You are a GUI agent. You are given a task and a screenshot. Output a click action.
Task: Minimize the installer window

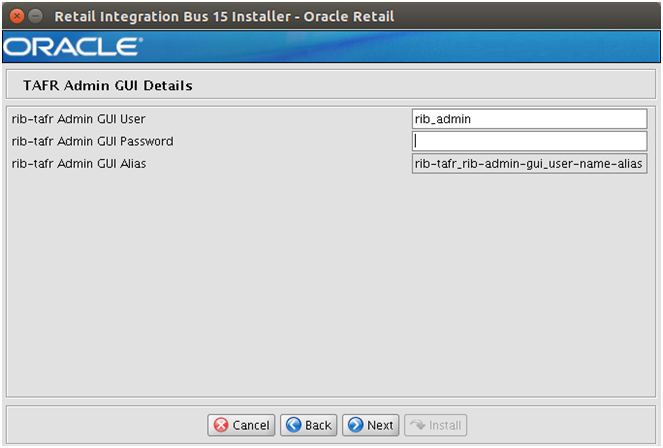pos(36,16)
